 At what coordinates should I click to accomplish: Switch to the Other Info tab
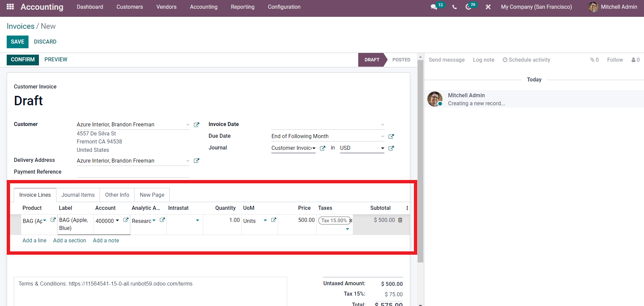(117, 195)
